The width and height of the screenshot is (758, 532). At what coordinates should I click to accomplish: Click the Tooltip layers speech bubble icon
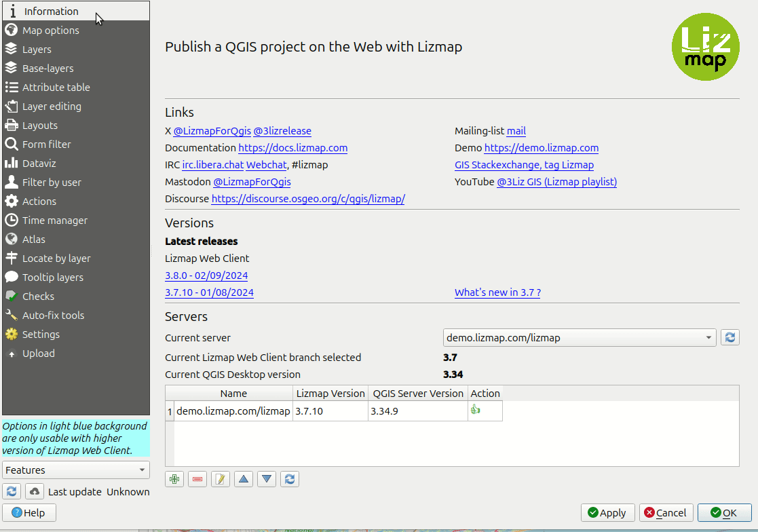click(x=11, y=277)
